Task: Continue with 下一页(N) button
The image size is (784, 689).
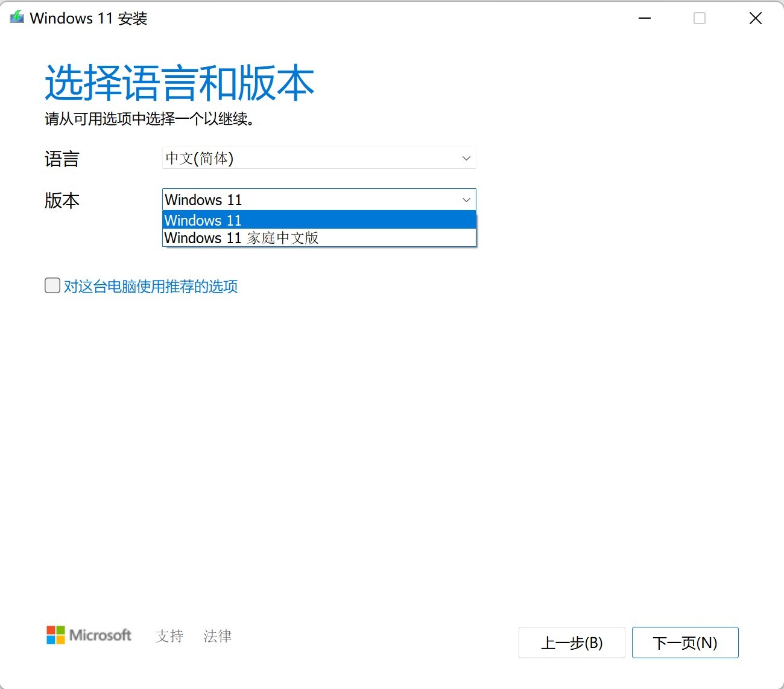Action: pos(685,643)
